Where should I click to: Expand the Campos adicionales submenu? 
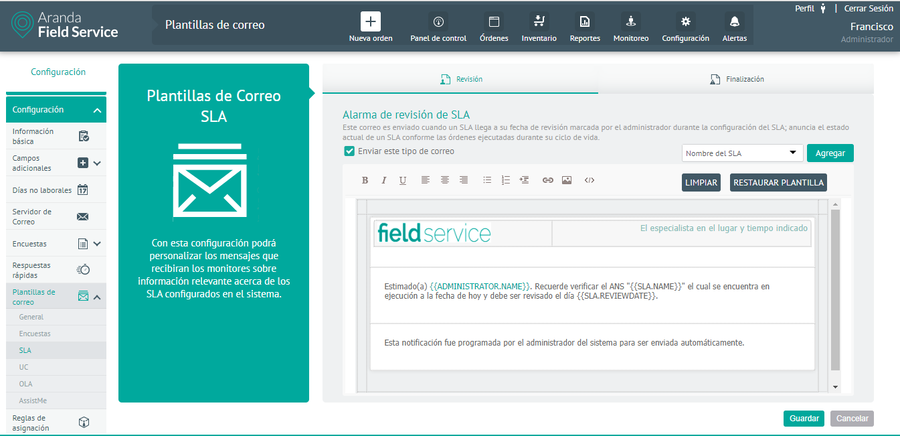97,163
